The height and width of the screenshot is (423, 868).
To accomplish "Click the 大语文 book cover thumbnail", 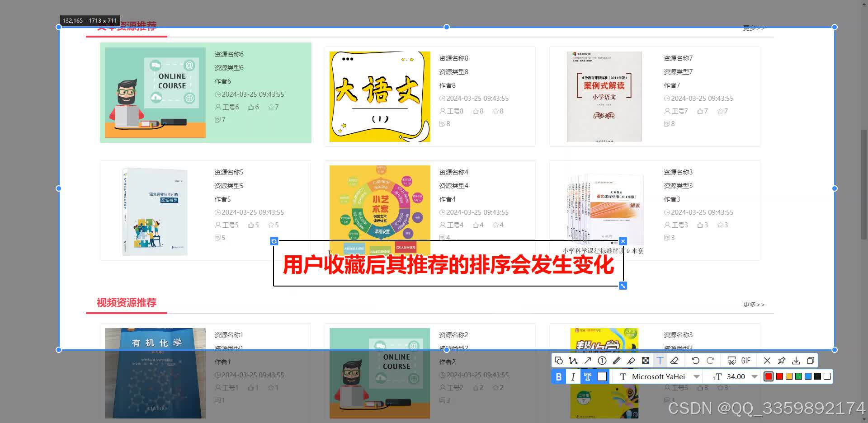I will 379,96.
